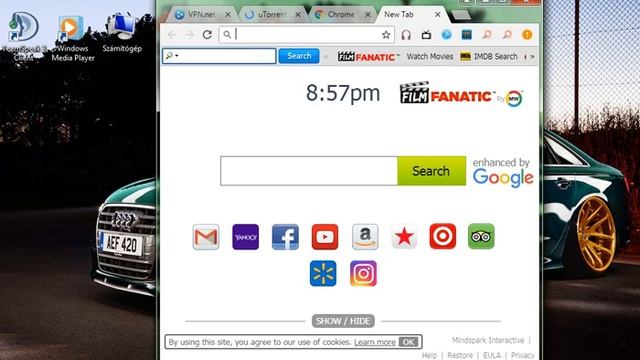Screen dimensions: 640x360
Task: Open the Target bullseye icon
Action: [443, 236]
